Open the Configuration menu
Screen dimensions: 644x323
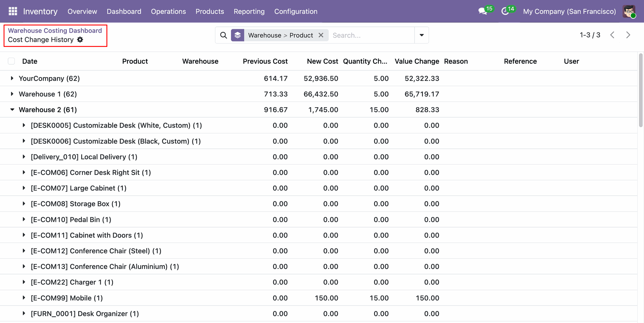(x=296, y=11)
